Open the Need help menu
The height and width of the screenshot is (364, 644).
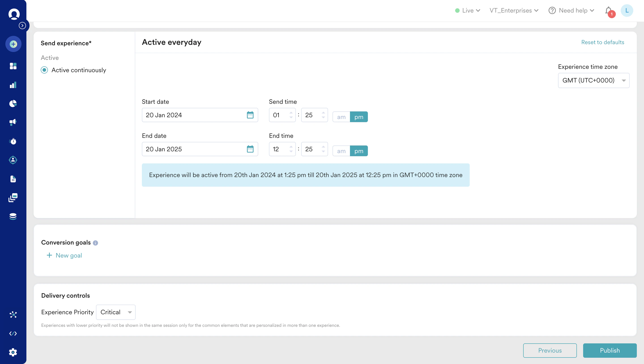coord(571,11)
